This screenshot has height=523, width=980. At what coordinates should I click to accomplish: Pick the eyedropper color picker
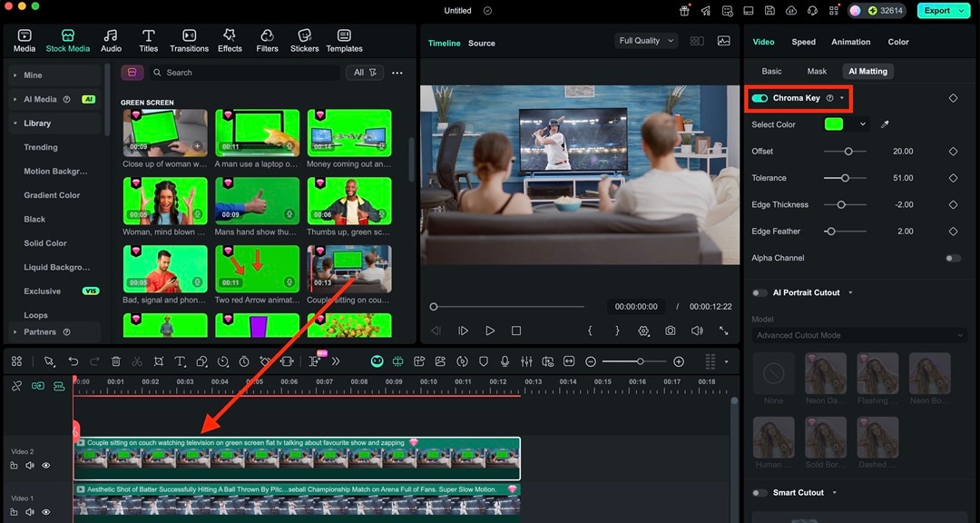click(885, 123)
